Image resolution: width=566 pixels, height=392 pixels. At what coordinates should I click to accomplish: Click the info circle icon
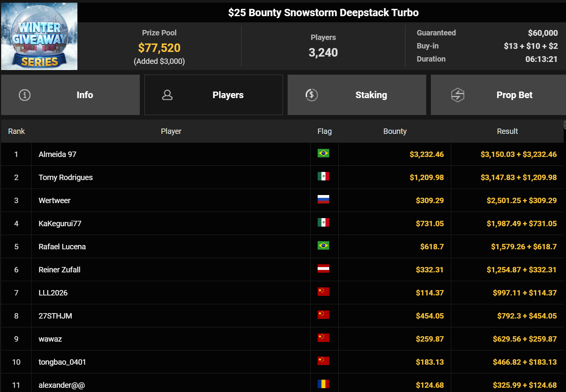pos(25,95)
